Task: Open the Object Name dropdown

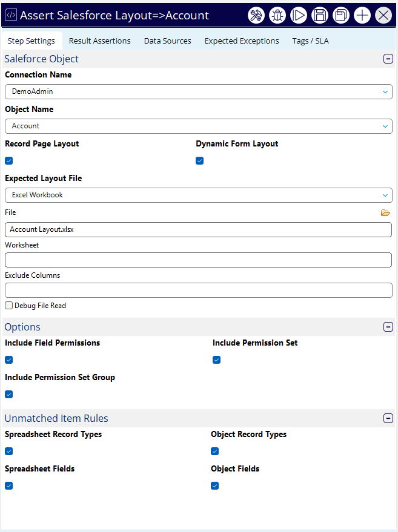Action: (198, 126)
